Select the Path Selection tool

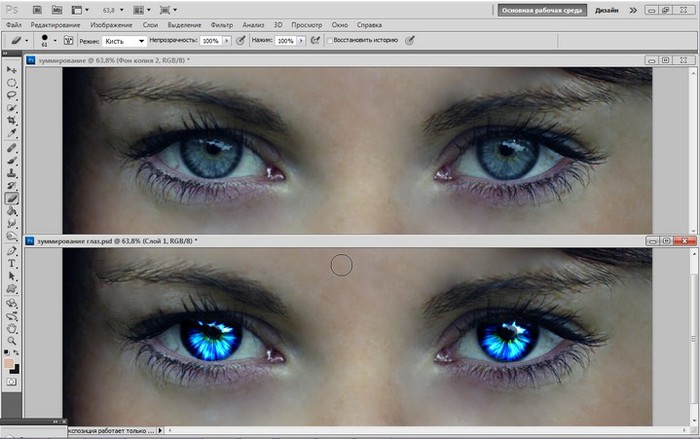[12, 276]
